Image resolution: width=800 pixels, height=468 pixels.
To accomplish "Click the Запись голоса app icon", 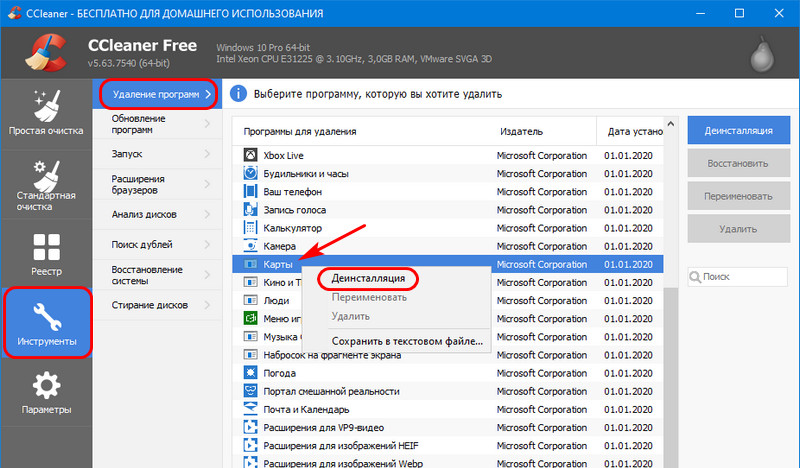I will click(x=250, y=209).
